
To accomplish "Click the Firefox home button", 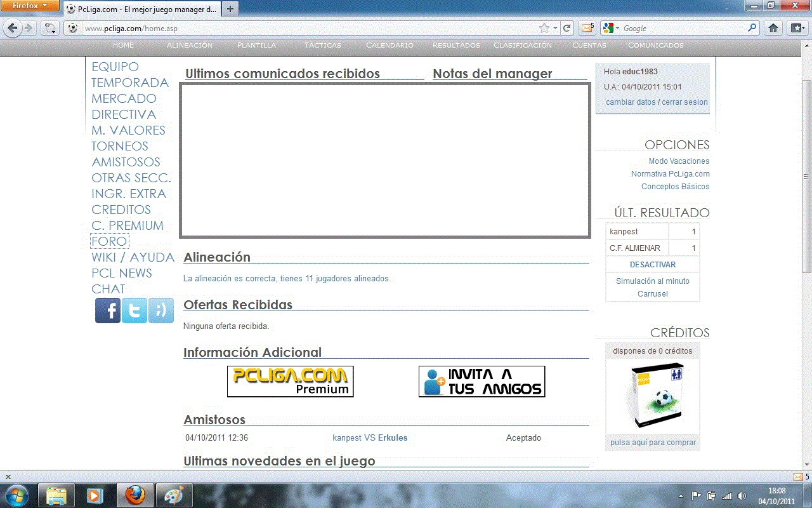I will click(773, 28).
